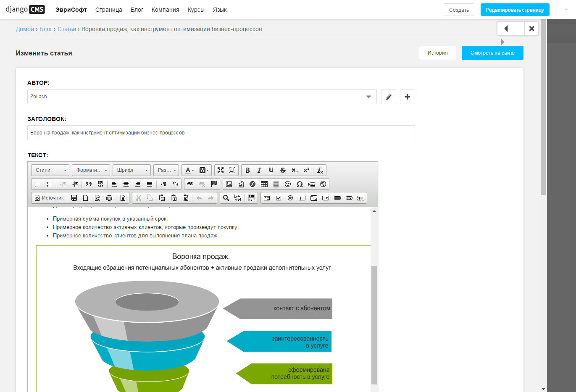
Task: Click the Создать button
Action: tap(459, 10)
